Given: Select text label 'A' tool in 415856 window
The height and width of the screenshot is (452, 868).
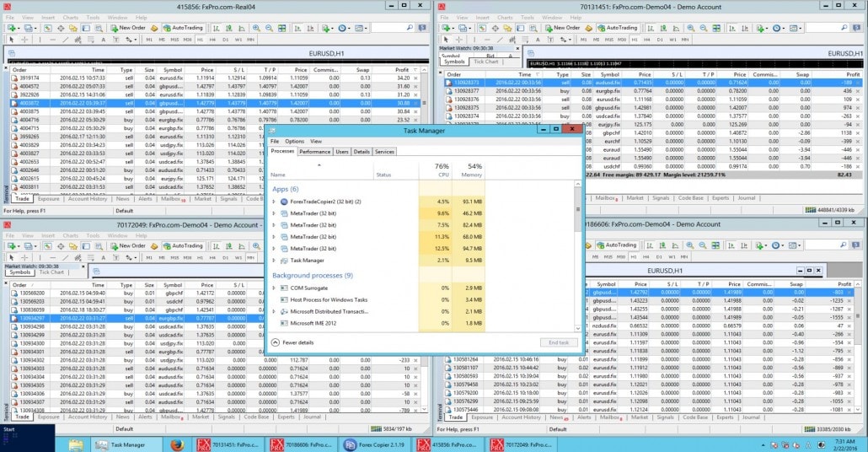Looking at the screenshot, I should point(104,40).
